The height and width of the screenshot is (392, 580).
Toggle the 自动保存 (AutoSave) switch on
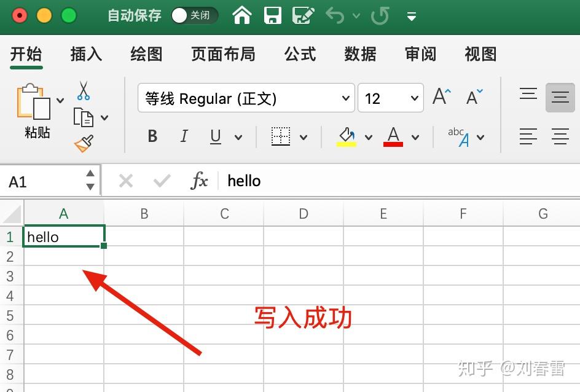pos(195,17)
